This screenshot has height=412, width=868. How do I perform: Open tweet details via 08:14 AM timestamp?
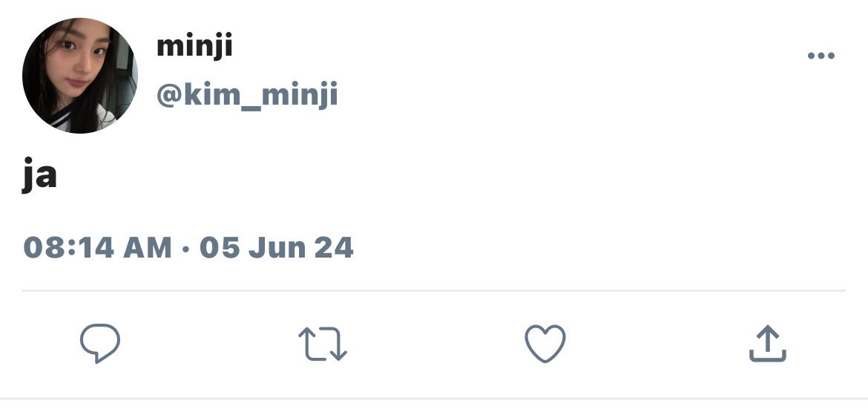pyautogui.click(x=97, y=247)
